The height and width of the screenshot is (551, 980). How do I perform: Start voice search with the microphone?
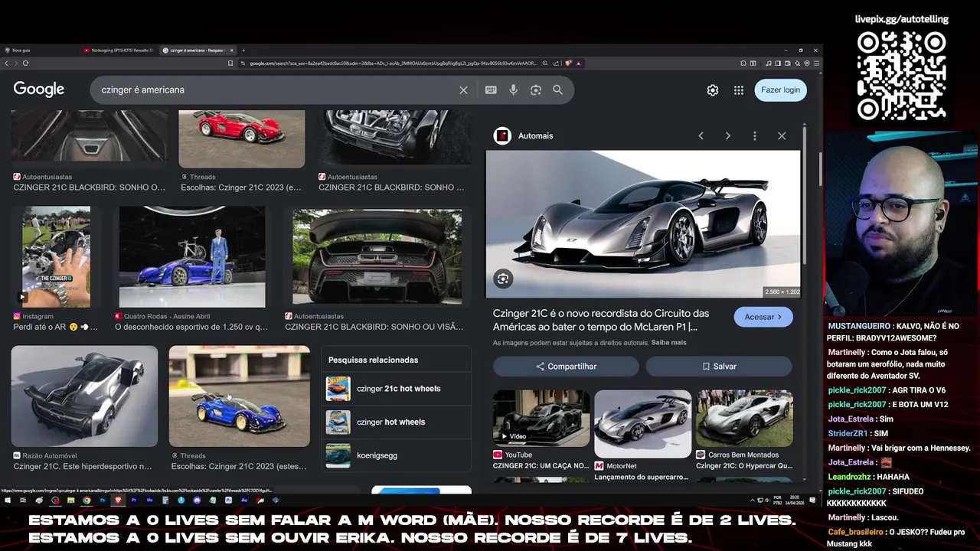[x=513, y=90]
